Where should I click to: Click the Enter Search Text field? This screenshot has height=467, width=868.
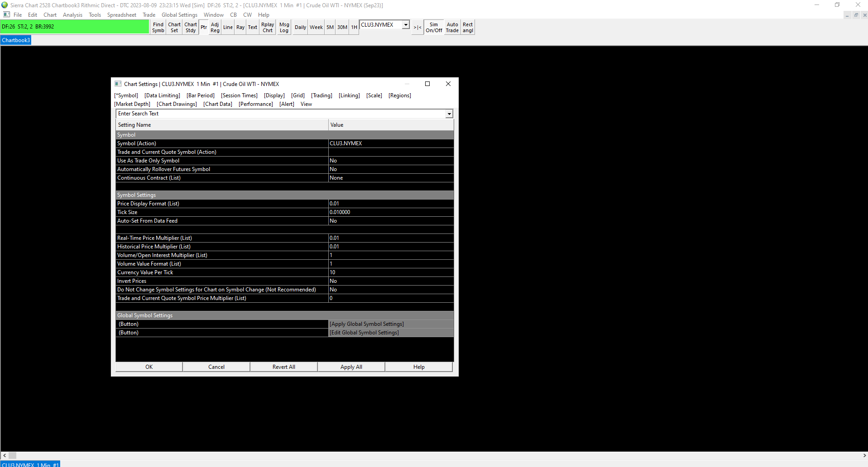tap(281, 114)
